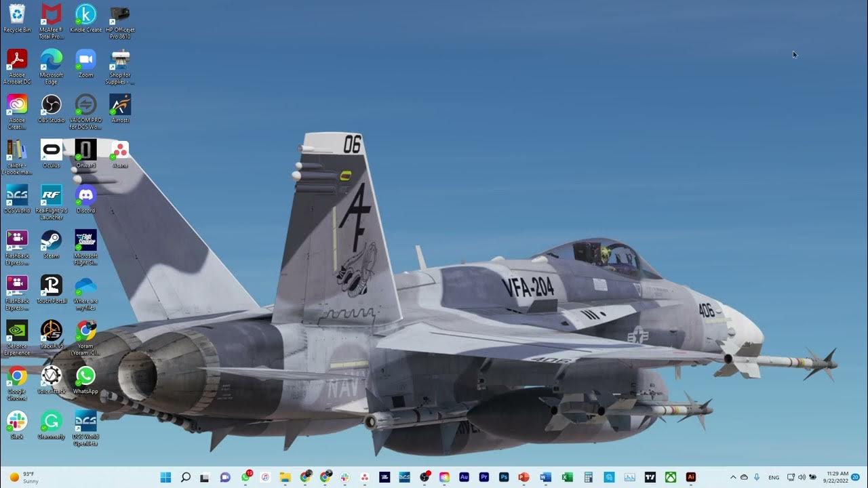Expand hidden system tray icons chevron
This screenshot has width=868, height=488.
click(733, 477)
